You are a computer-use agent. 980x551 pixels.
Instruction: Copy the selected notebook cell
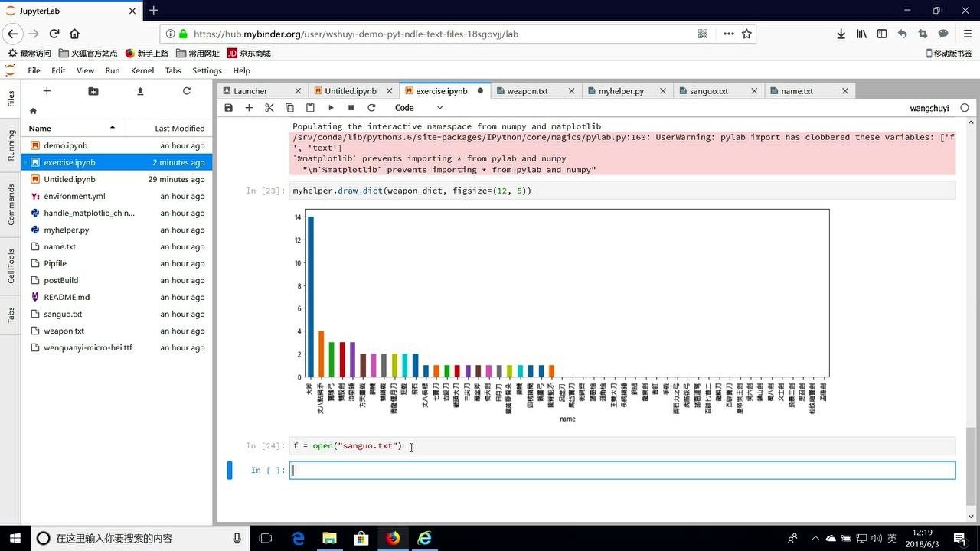point(289,107)
